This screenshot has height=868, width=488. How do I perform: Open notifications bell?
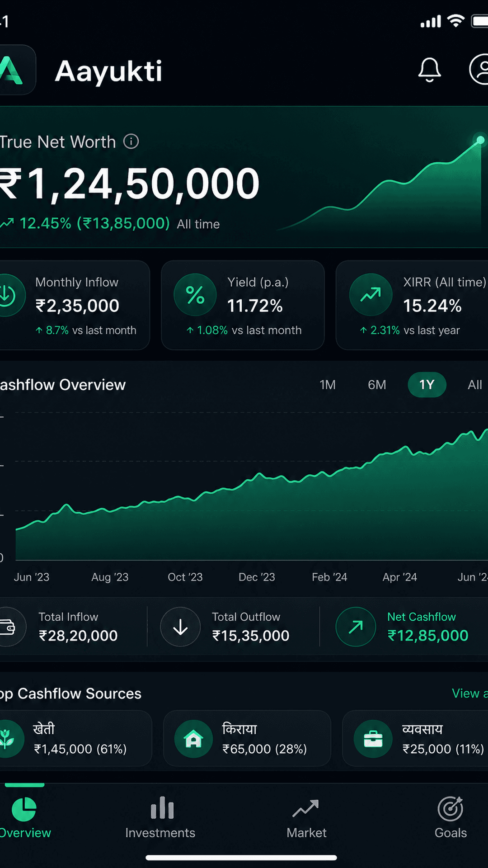click(x=429, y=70)
